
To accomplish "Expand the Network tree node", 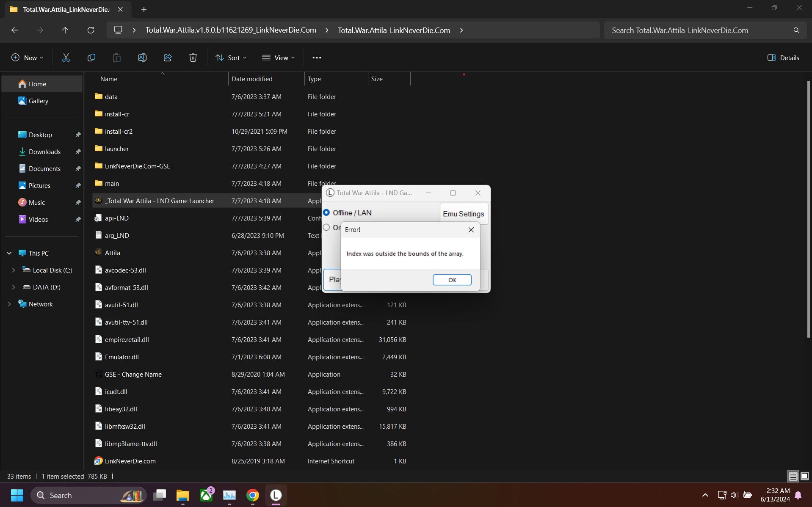I will click(x=9, y=304).
